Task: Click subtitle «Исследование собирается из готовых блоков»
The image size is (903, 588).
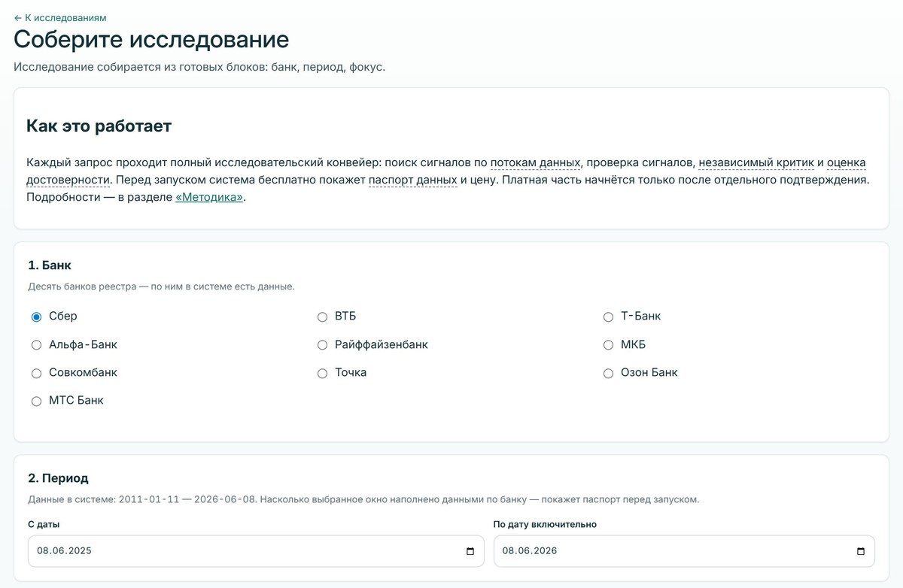Action: pyautogui.click(x=199, y=67)
